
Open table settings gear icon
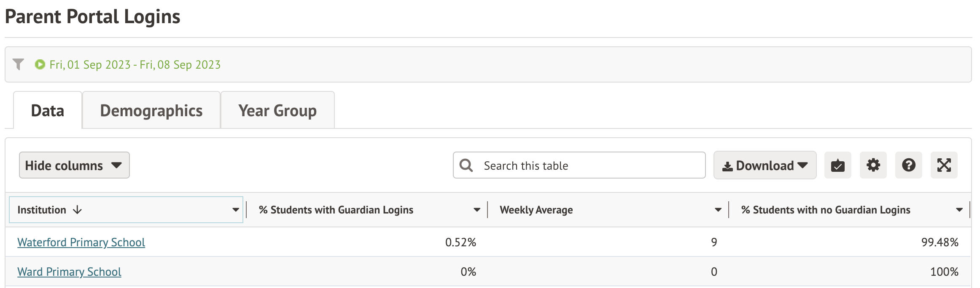point(873,165)
